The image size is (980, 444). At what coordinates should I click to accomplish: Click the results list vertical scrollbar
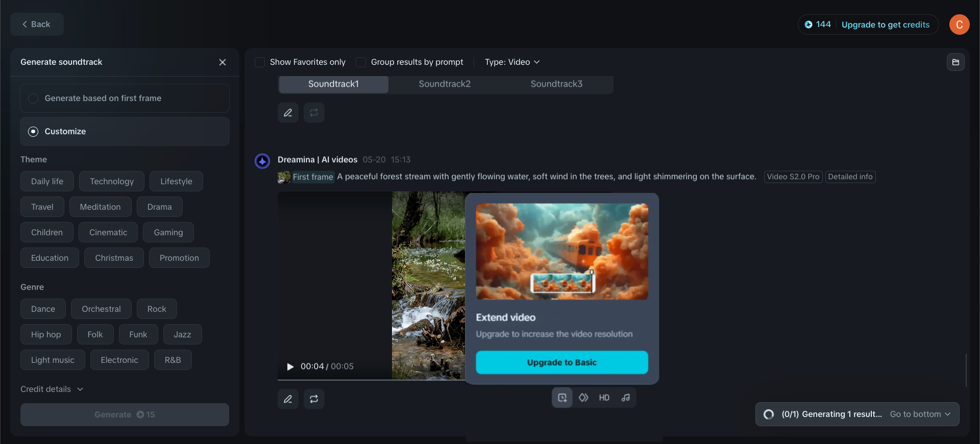click(966, 370)
